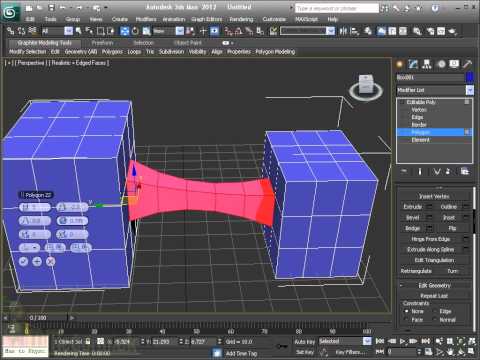Click the Hinge From Edge button

pos(431,239)
